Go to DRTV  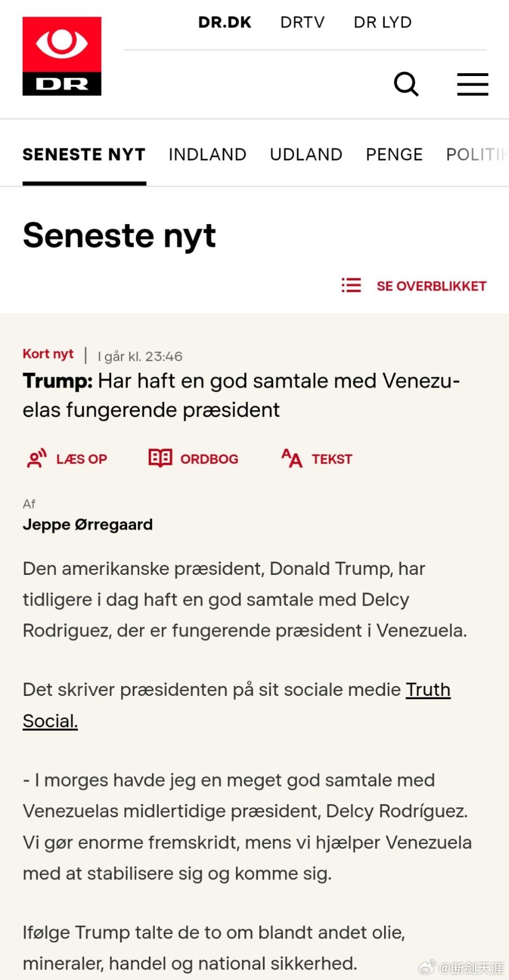pyautogui.click(x=303, y=22)
